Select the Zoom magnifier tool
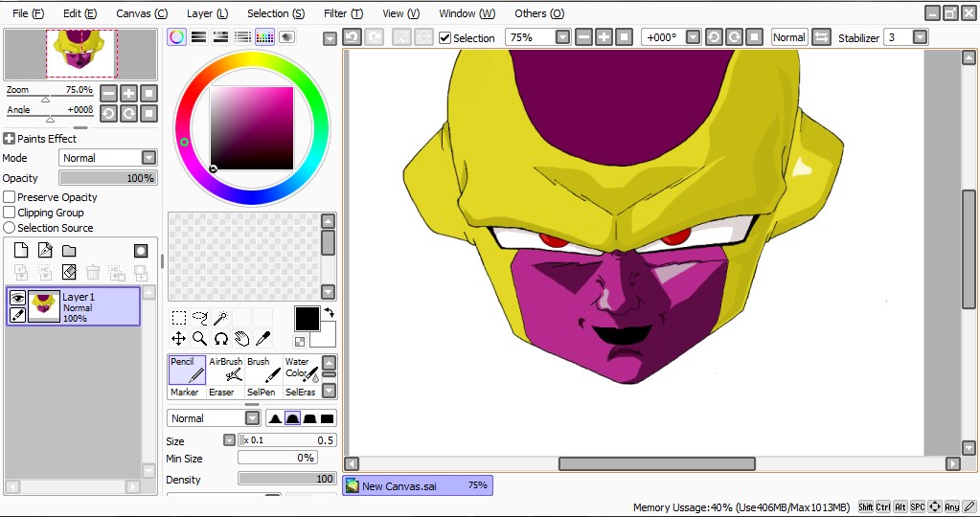 [200, 338]
